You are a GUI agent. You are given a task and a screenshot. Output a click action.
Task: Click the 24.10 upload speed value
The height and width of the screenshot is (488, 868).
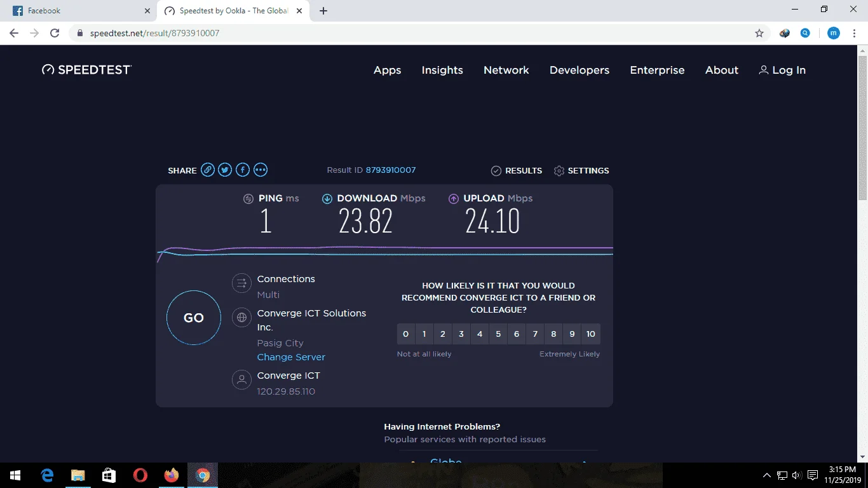click(492, 222)
